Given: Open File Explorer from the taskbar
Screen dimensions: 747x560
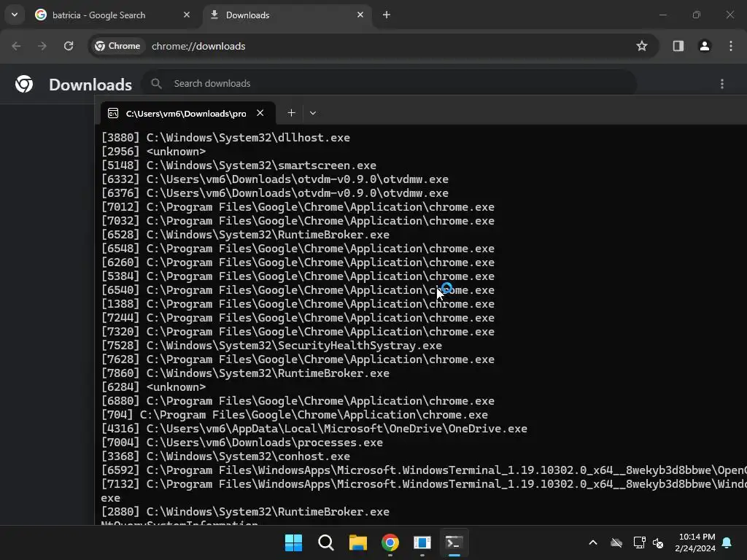Looking at the screenshot, I should (357, 542).
